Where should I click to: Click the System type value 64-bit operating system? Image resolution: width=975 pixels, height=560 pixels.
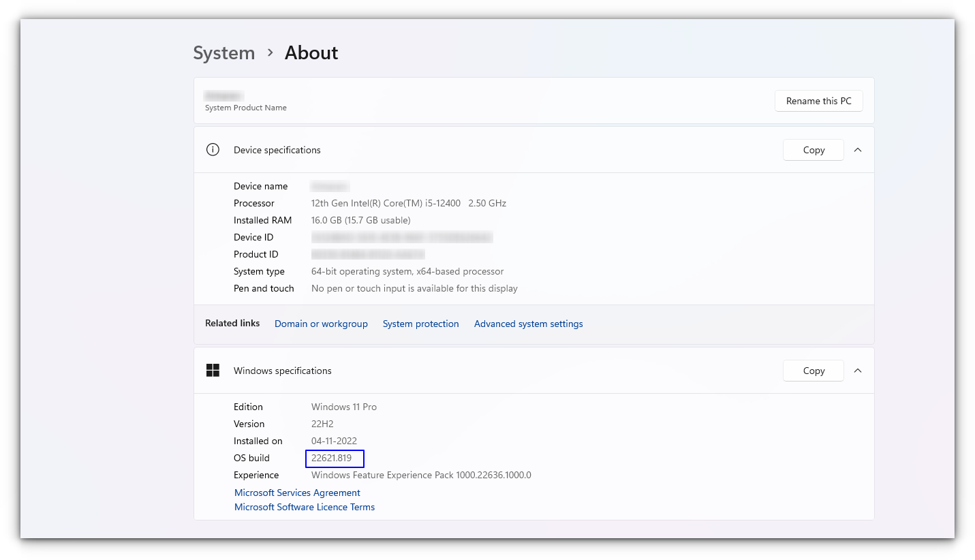tap(407, 271)
